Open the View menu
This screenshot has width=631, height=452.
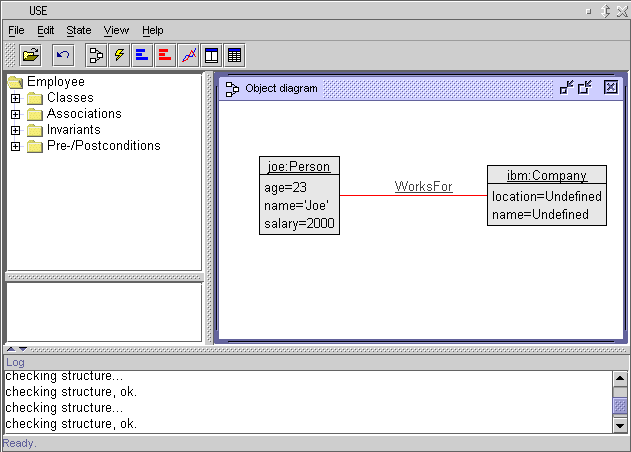click(x=116, y=31)
